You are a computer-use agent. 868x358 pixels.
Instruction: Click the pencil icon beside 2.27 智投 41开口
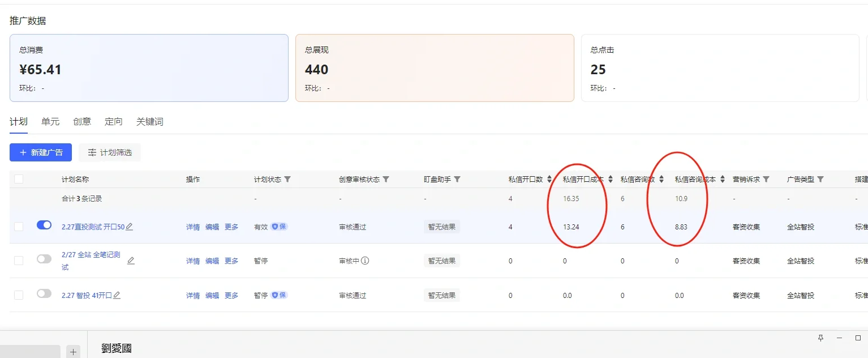[117, 295]
